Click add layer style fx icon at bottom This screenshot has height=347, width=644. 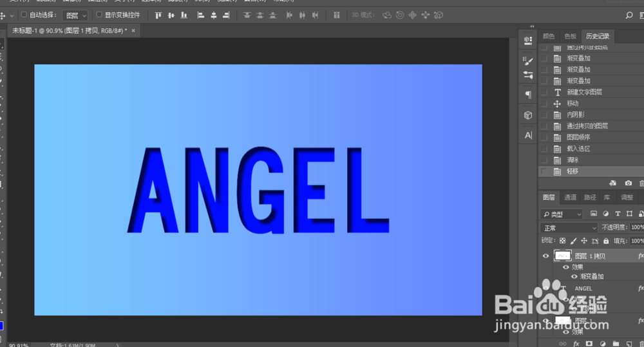coord(576,343)
